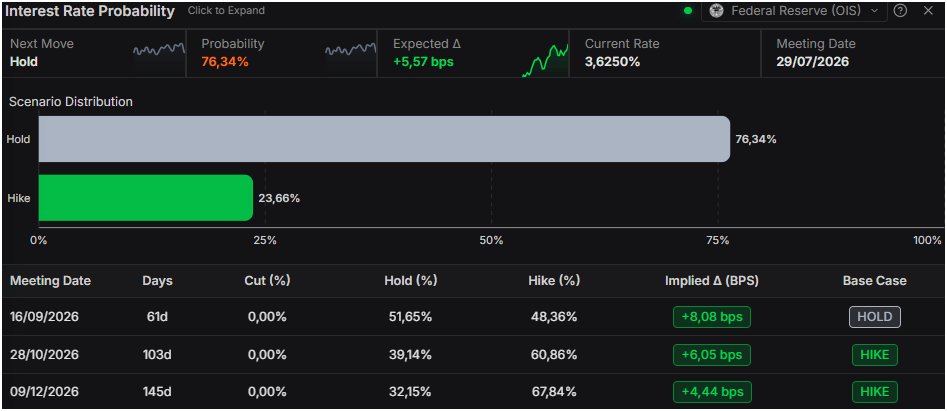Open the Federal Reserve (OIS) dropdown
The image size is (947, 411).
tap(794, 11)
